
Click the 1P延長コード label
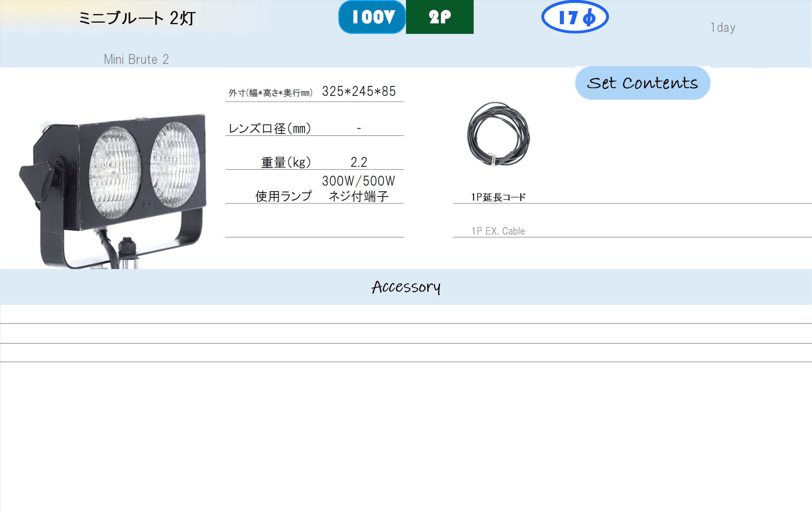point(498,197)
